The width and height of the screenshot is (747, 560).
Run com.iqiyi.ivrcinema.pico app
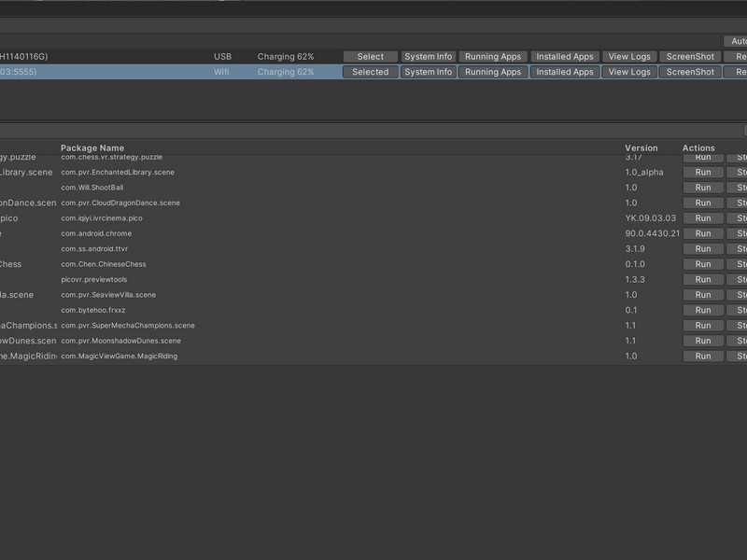[x=703, y=218]
